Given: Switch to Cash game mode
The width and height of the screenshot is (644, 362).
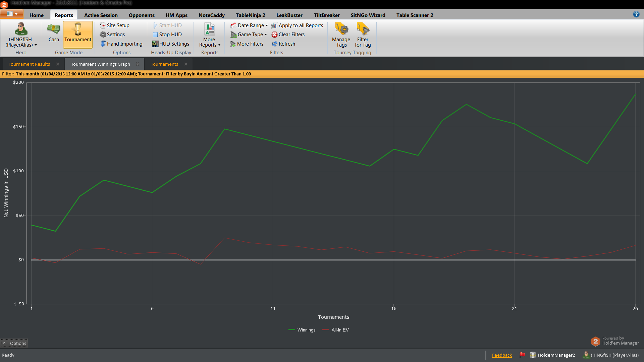Looking at the screenshot, I should pyautogui.click(x=54, y=33).
